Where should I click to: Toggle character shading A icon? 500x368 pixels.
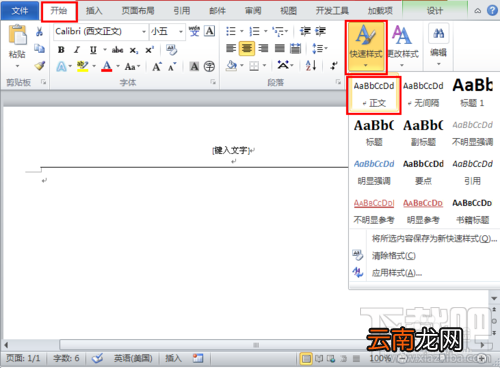click(x=194, y=67)
